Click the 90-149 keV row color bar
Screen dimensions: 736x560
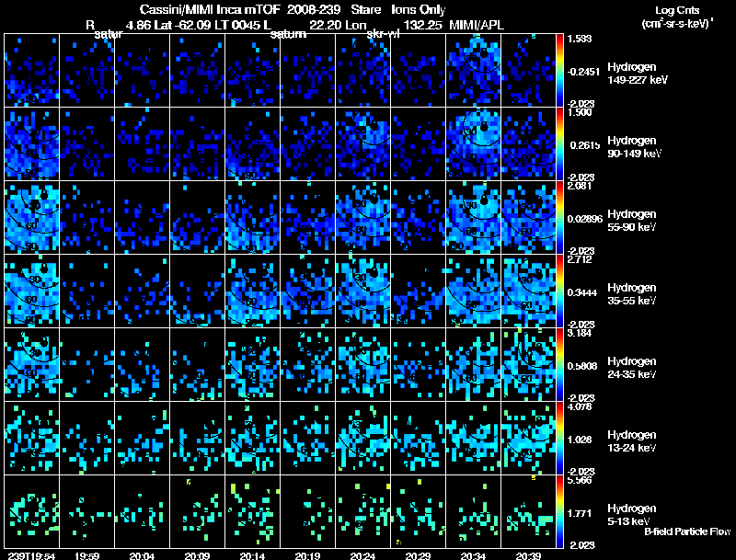pos(559,144)
